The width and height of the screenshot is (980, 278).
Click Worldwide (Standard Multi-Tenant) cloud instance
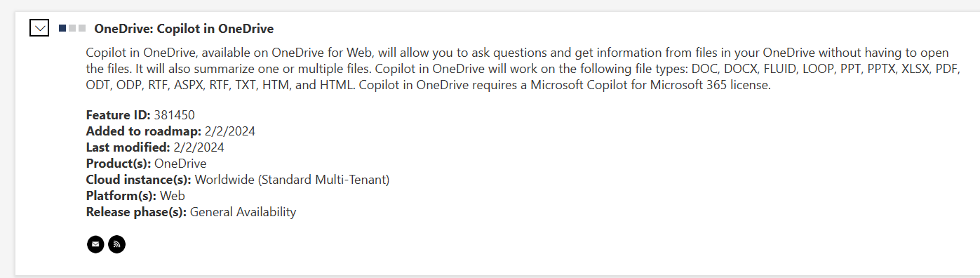(292, 180)
